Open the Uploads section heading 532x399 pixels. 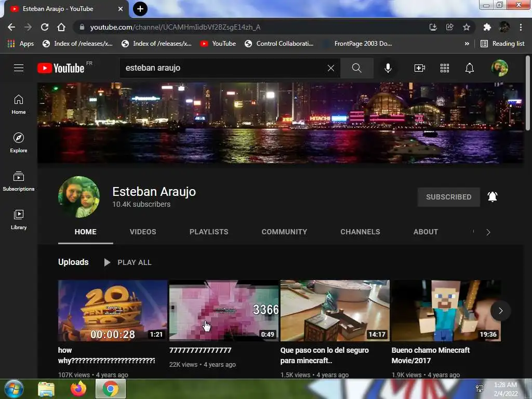pos(73,262)
